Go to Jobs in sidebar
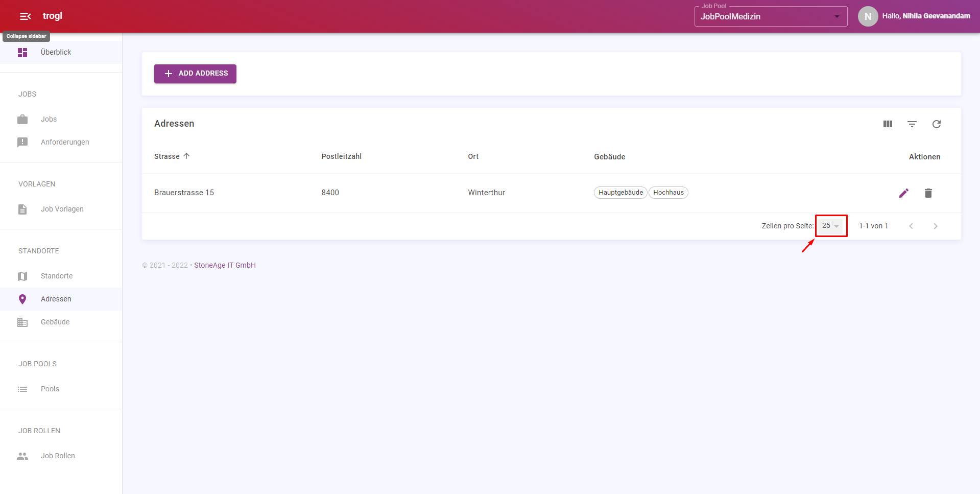Screen dimensions: 980x494 pyautogui.click(x=61, y=119)
